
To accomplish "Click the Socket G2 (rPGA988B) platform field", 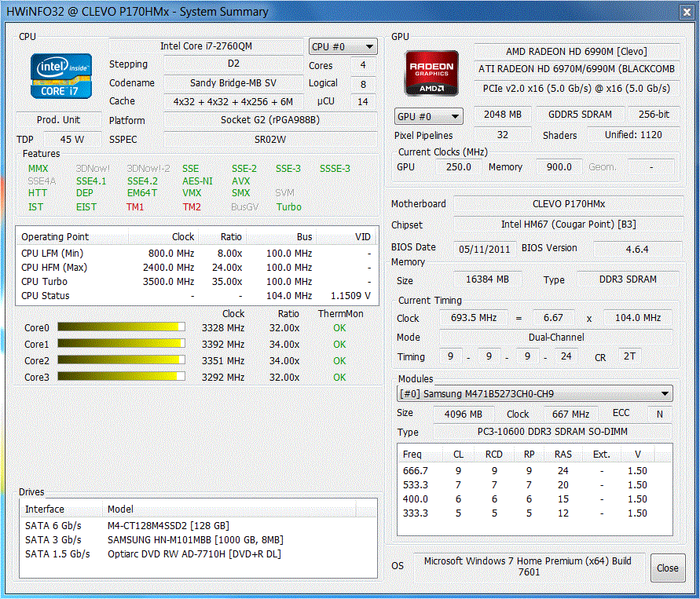I will pyautogui.click(x=270, y=120).
